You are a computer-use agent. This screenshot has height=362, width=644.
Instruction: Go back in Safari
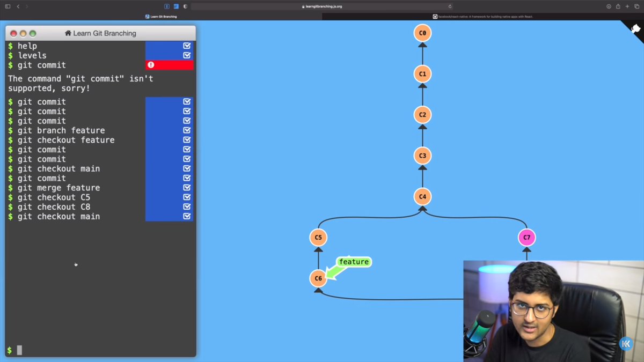[x=18, y=6]
